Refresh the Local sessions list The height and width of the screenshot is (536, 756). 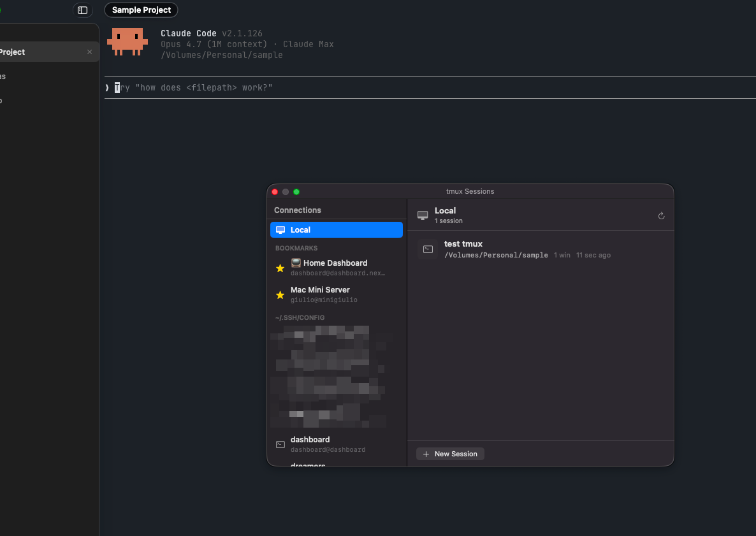(x=662, y=215)
